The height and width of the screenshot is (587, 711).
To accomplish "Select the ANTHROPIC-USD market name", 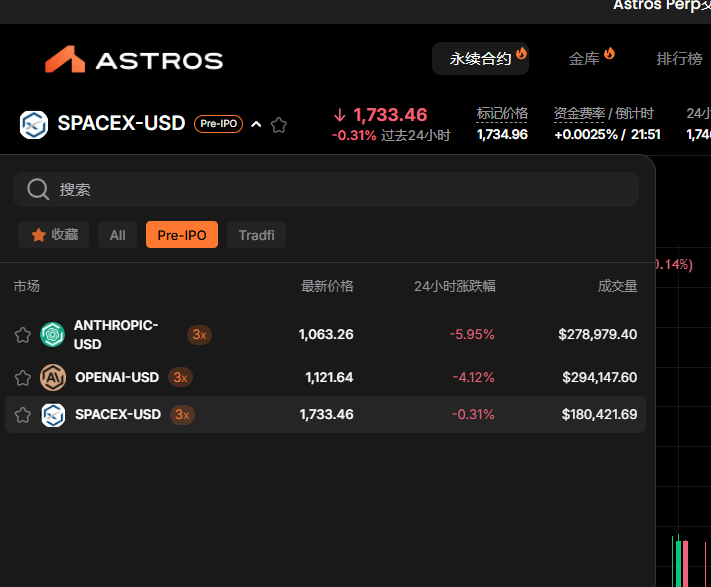I will 116,335.
